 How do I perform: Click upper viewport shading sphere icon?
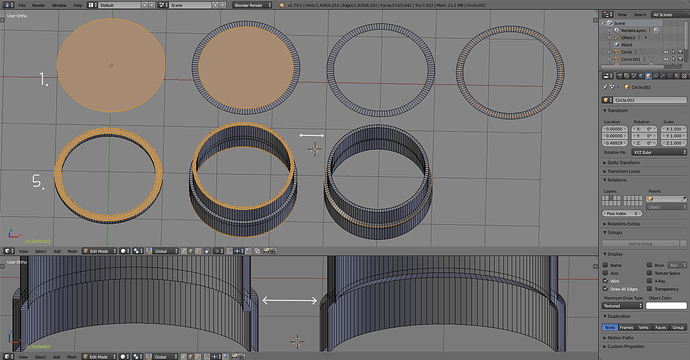pos(124,251)
